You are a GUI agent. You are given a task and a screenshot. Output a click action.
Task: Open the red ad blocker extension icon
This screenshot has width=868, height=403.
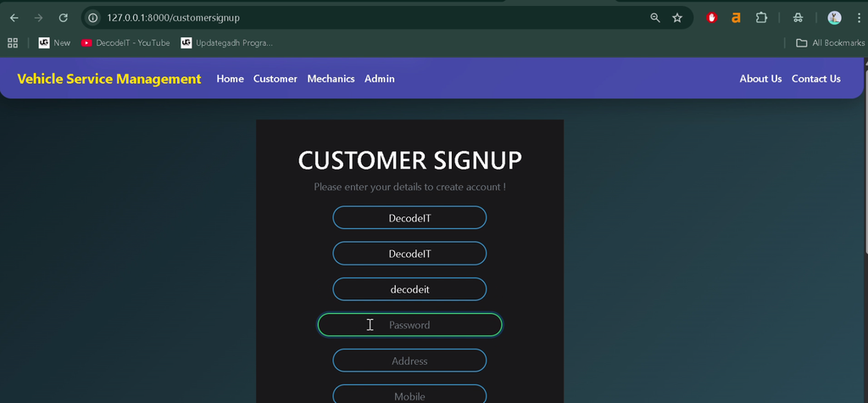(712, 18)
